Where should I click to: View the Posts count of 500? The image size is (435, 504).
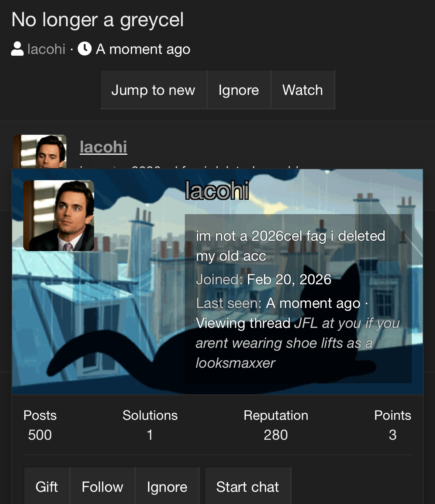pyautogui.click(x=40, y=435)
